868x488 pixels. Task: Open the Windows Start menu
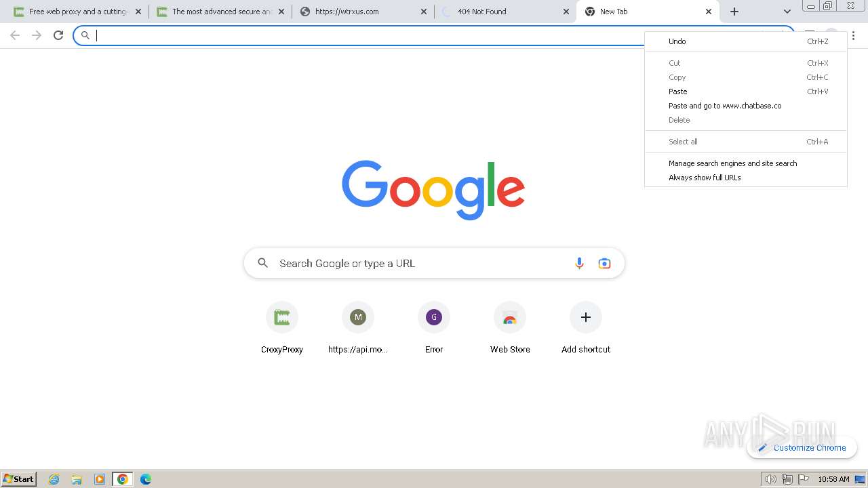[19, 479]
